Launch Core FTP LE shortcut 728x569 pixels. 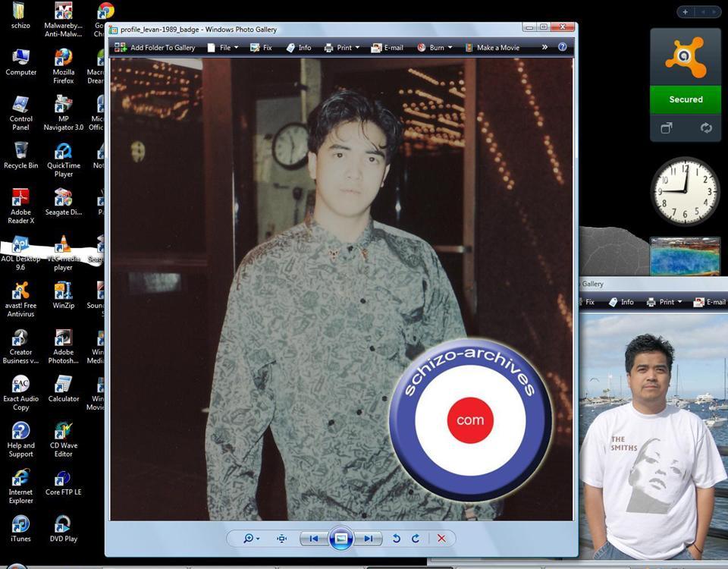64,483
